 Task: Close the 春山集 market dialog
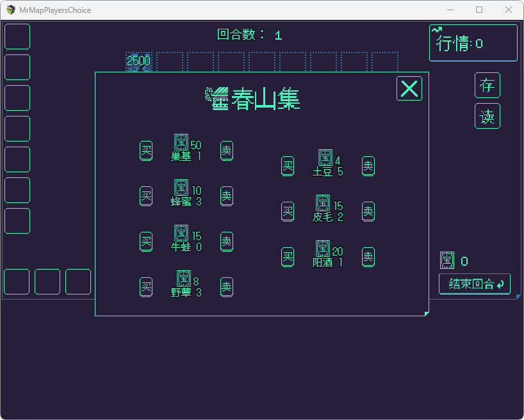[409, 88]
